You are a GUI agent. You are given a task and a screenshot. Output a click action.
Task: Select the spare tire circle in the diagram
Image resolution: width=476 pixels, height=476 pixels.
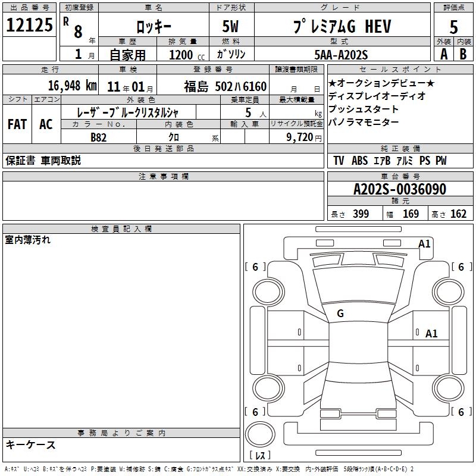[260, 434]
